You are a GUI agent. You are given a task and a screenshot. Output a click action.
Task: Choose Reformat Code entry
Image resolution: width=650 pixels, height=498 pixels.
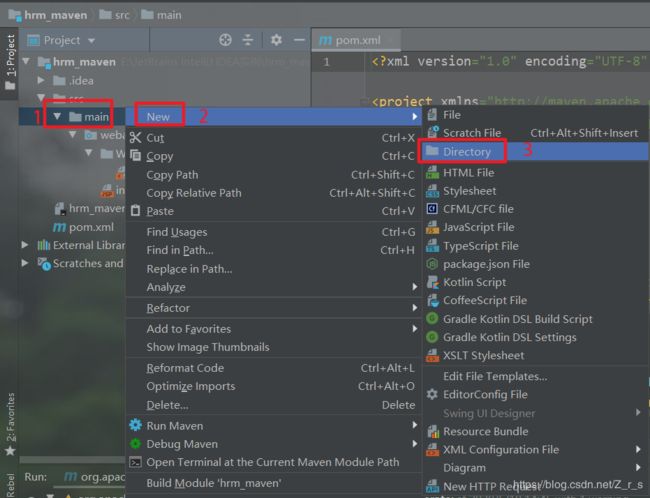[x=274, y=368]
